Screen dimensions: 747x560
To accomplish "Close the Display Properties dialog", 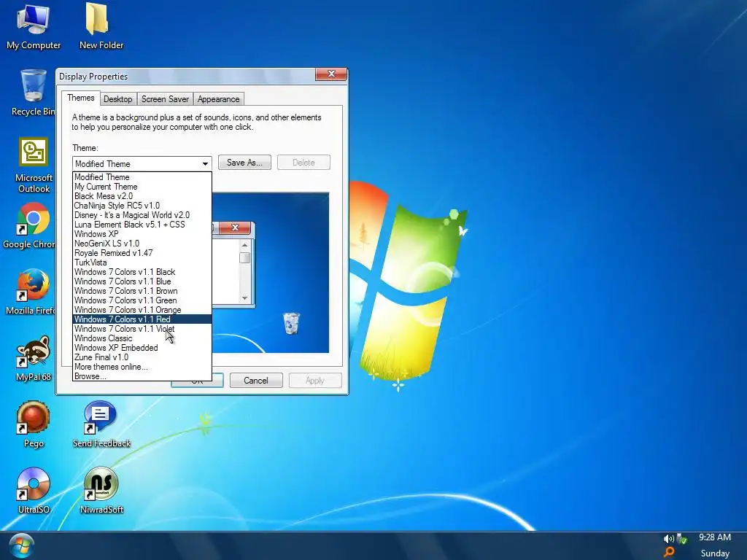I will (331, 74).
